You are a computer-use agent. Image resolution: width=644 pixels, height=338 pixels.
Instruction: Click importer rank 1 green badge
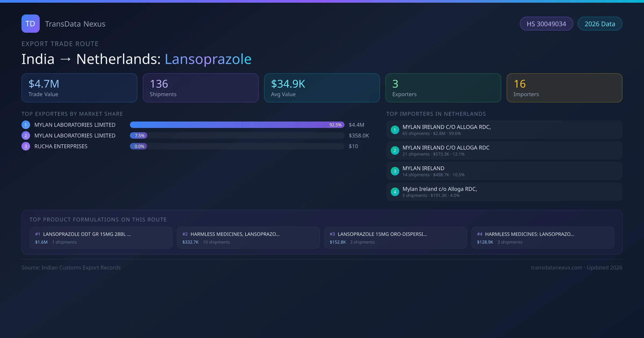pyautogui.click(x=395, y=130)
